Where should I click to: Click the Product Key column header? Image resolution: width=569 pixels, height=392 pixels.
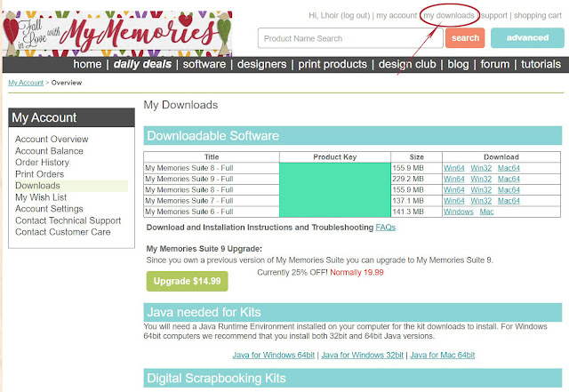[x=335, y=157]
